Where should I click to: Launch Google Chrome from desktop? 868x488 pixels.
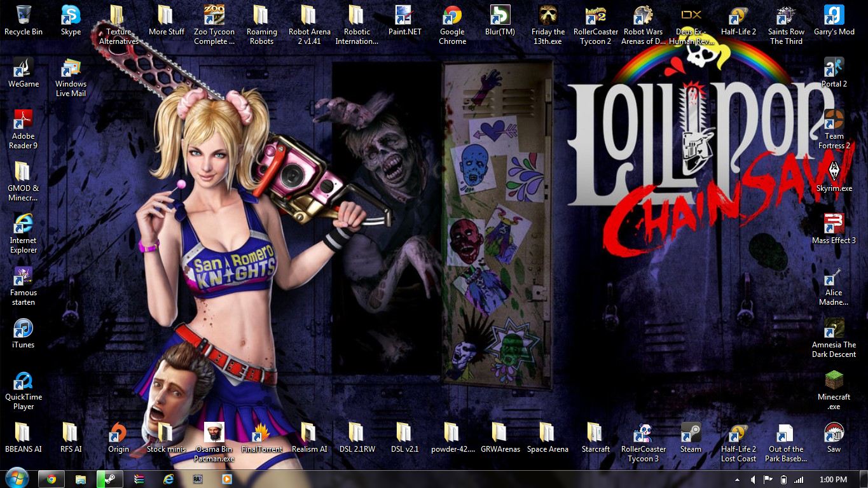[452, 24]
